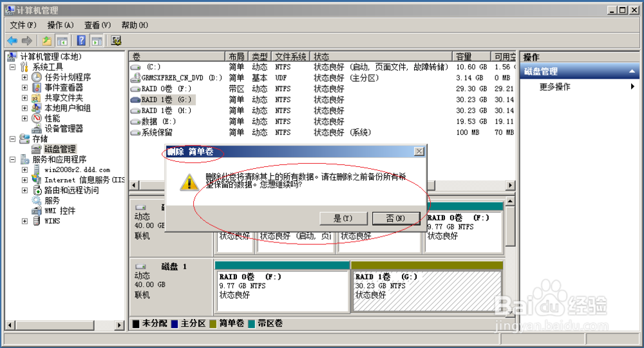Viewport: 644px width, 348px height.
Task: Open 设备管理器 in the tree
Action: (x=64, y=128)
